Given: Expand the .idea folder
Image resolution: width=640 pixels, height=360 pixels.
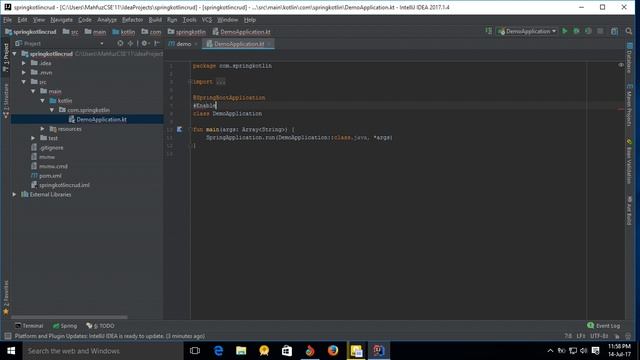Looking at the screenshot, I should (24, 63).
